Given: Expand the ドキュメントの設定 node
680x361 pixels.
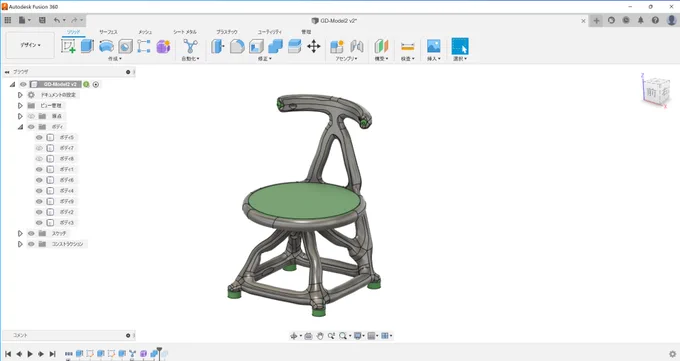Looking at the screenshot, I should coord(20,95).
